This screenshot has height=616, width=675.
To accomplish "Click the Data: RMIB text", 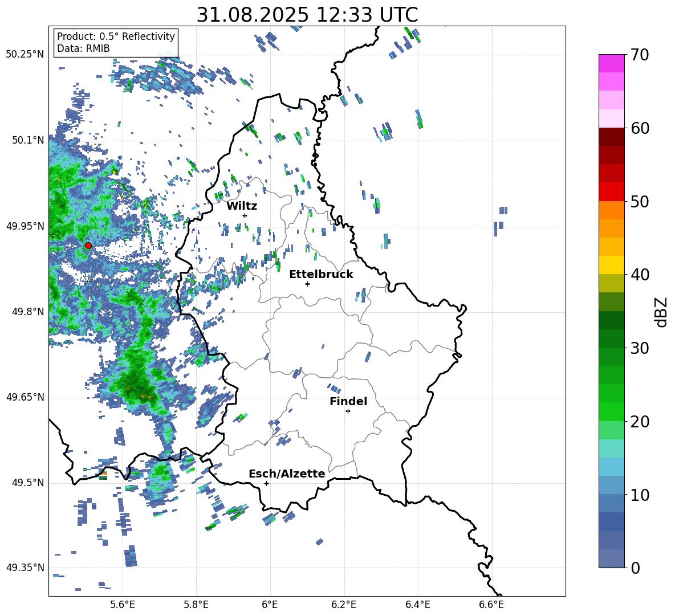I will 83,48.
